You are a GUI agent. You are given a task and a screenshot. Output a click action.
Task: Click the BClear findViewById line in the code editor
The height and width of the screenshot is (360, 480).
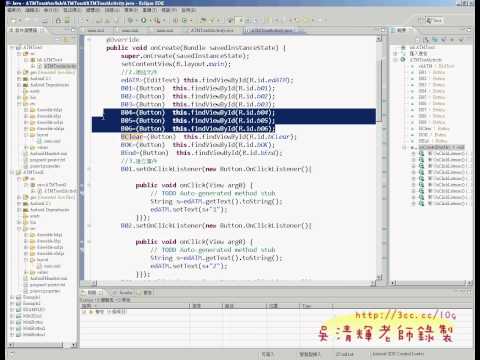(x=209, y=137)
